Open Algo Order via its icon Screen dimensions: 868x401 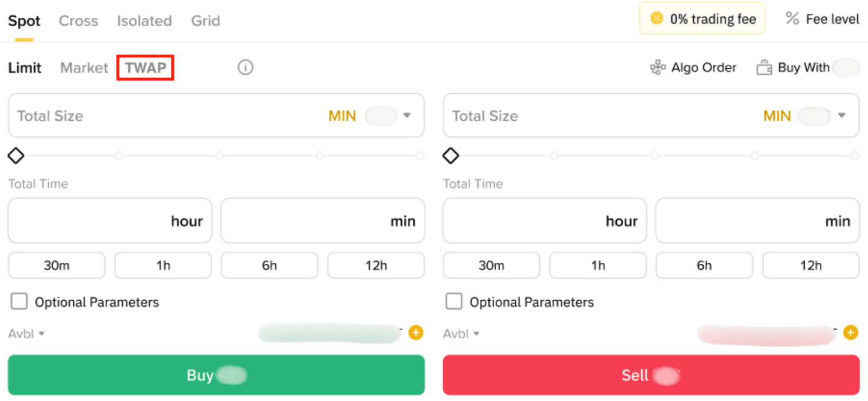[658, 67]
